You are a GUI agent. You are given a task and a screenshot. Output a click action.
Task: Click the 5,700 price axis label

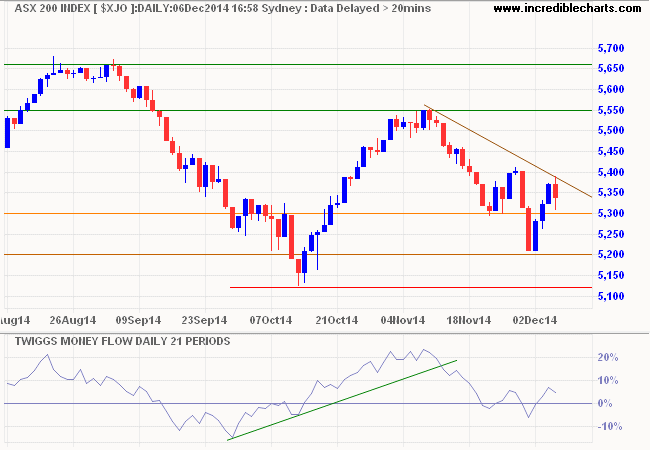(x=611, y=48)
